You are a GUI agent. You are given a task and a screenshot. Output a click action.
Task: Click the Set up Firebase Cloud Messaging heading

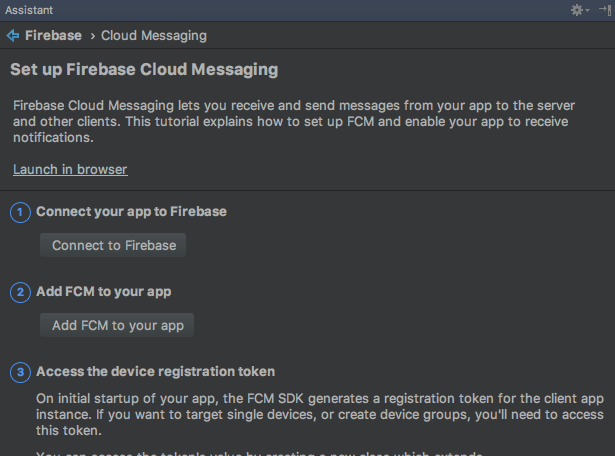(x=144, y=71)
